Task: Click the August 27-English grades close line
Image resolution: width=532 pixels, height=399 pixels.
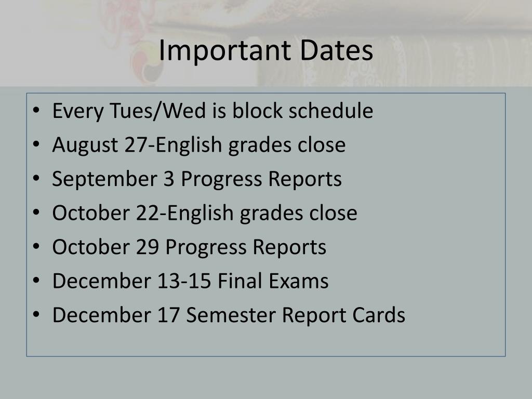Action: tap(199, 145)
